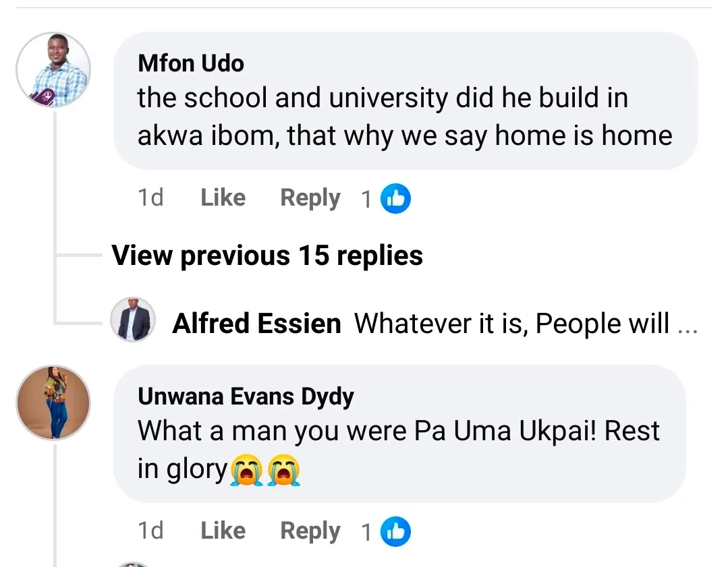Like Mfon Udo's comment
This screenshot has height=567, width=728.
point(223,198)
